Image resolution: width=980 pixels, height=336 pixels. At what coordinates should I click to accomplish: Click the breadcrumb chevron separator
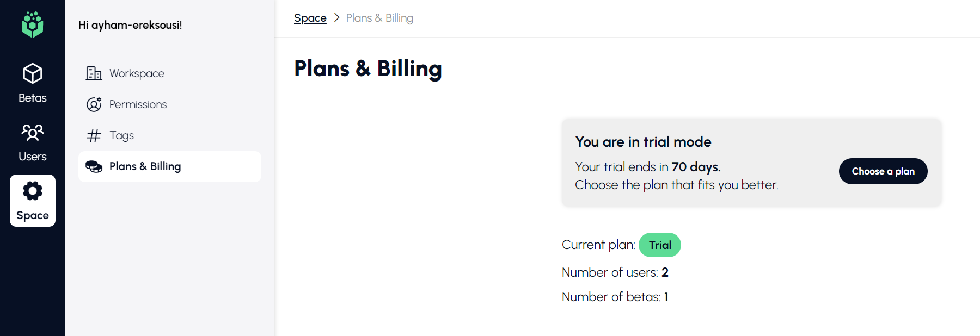(336, 18)
